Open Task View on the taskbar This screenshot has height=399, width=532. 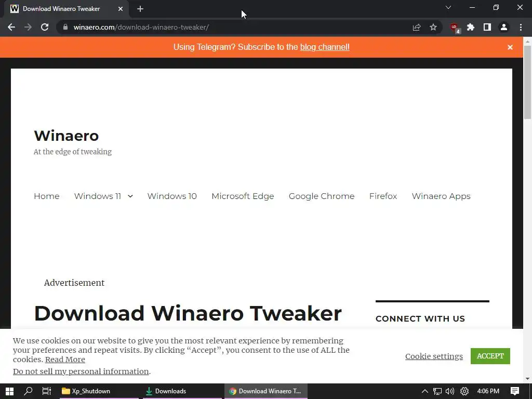(x=46, y=391)
